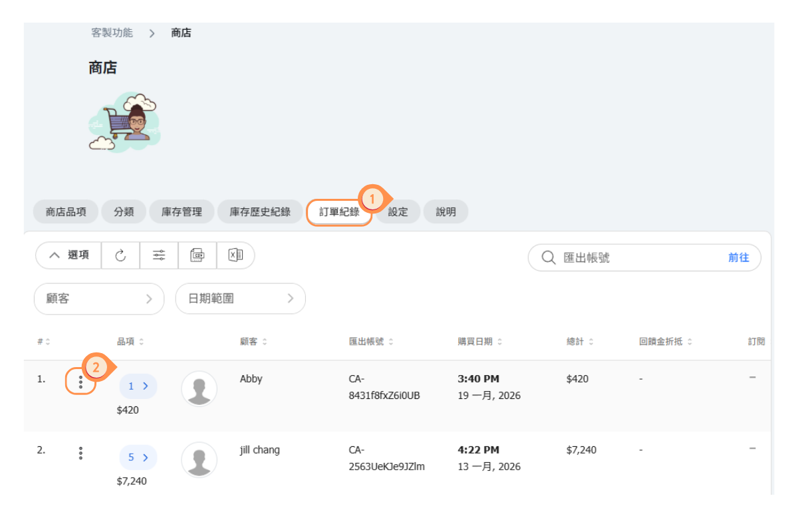
Task: Sort by the 購買日期 column header
Action: pos(475,342)
